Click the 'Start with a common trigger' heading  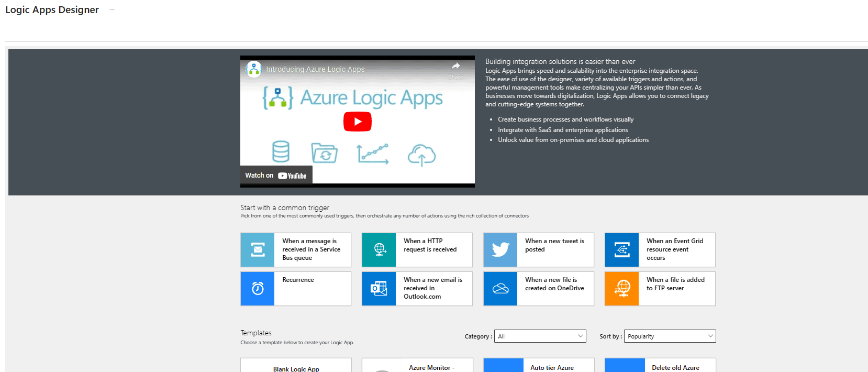click(x=285, y=208)
